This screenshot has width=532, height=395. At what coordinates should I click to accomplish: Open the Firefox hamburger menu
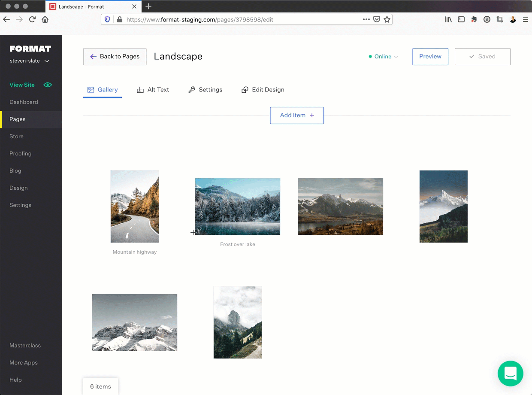pyautogui.click(x=526, y=19)
